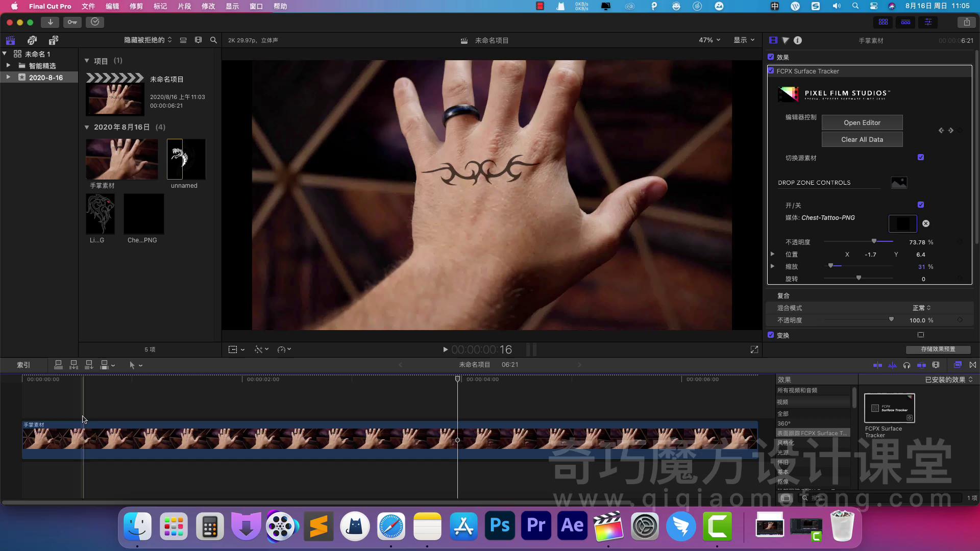
Task: Expand the 复合 compositing section
Action: pos(783,295)
